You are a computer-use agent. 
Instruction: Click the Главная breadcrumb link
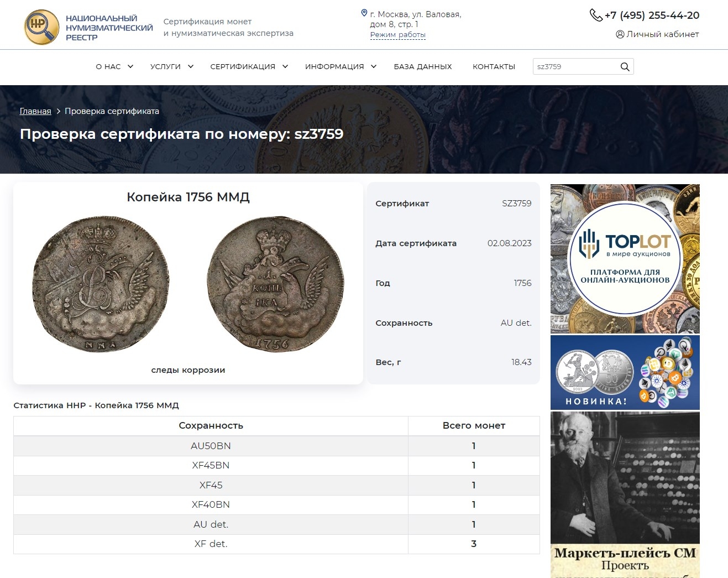click(x=35, y=111)
